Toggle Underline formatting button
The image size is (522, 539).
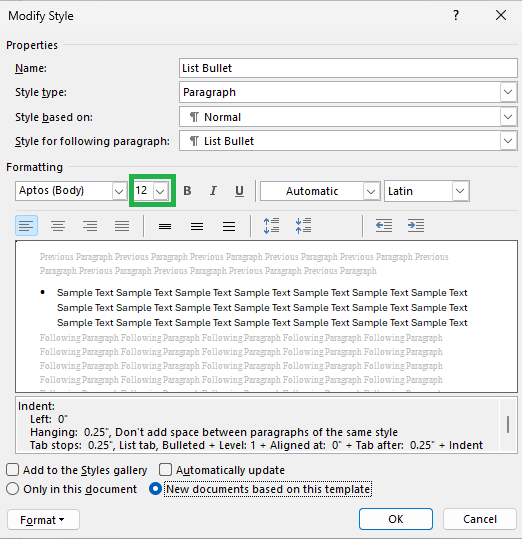click(239, 191)
